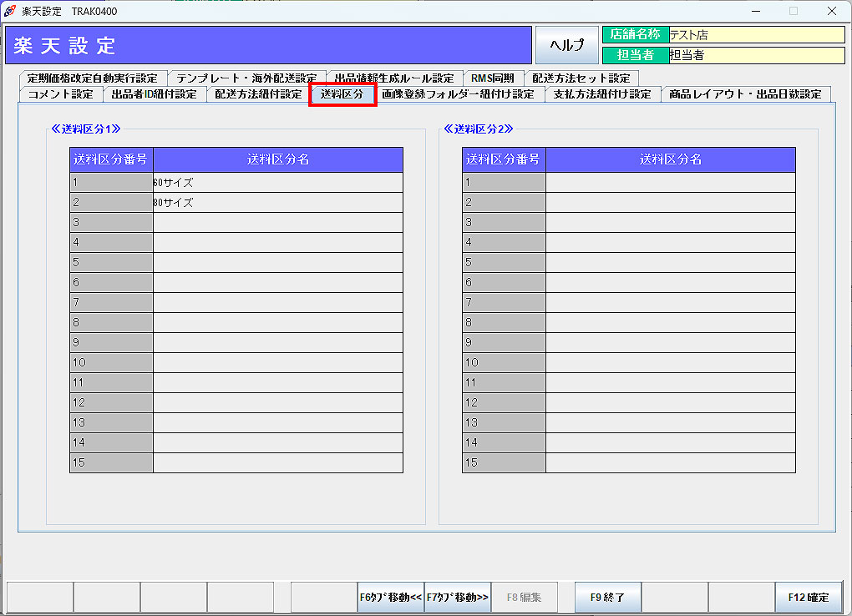Click the 楽天設定 app icon in title bar
The height and width of the screenshot is (616, 852).
click(10, 11)
